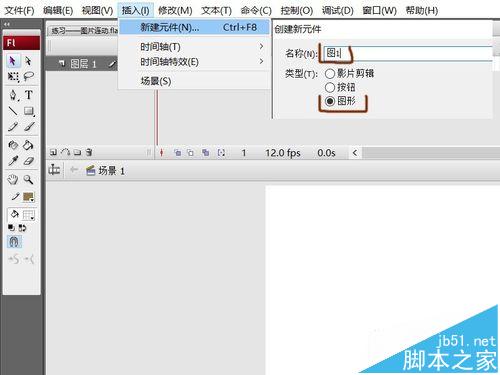Click the modify onion markers icon
Image resolution: width=500 pixels, height=375 pixels.
click(221, 153)
